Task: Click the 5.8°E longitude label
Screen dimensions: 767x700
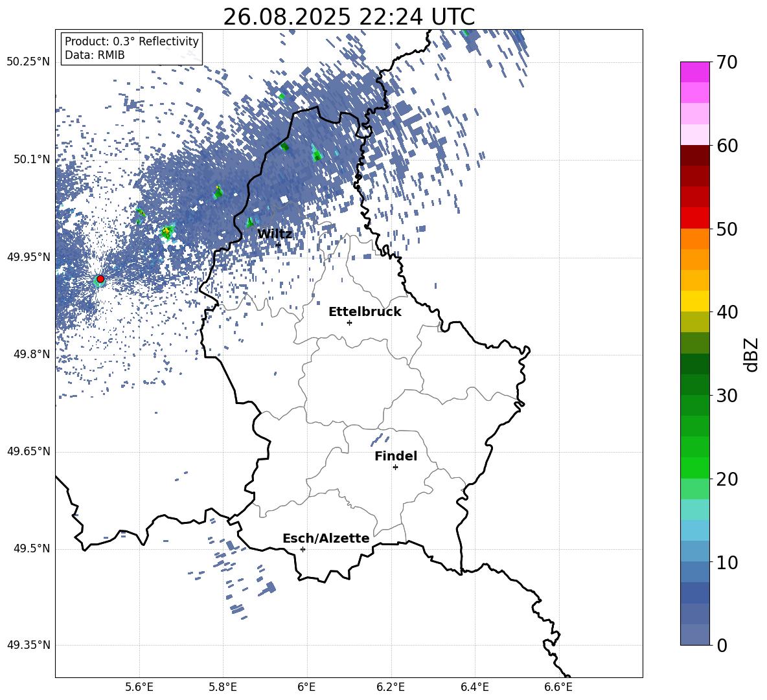Action: point(223,687)
